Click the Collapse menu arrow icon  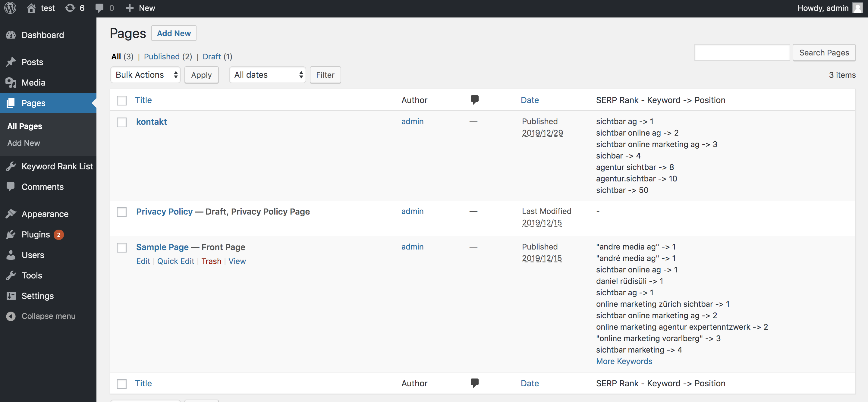11,316
